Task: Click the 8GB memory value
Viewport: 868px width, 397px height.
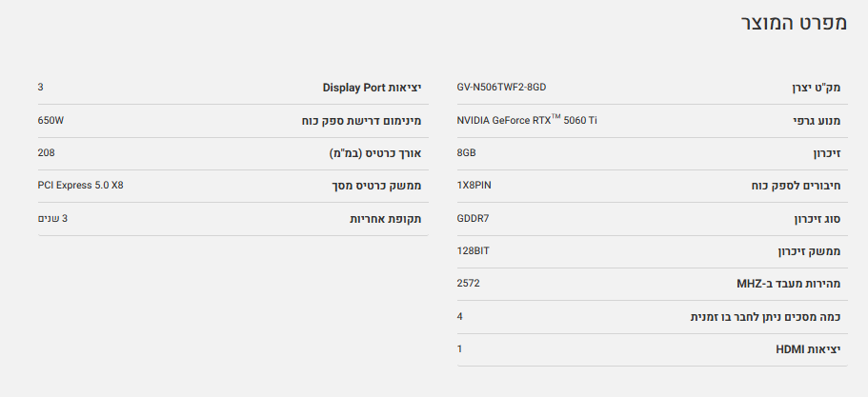Action: (x=467, y=152)
